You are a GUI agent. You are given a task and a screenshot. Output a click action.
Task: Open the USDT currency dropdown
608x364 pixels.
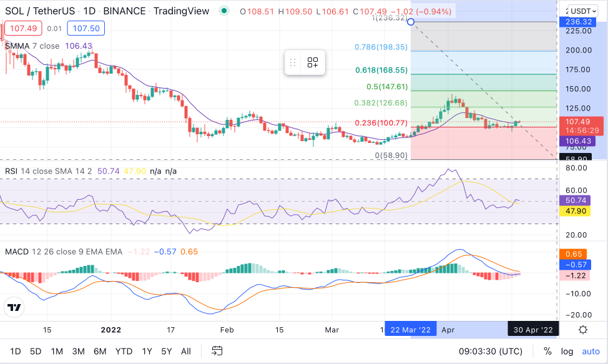(x=584, y=11)
